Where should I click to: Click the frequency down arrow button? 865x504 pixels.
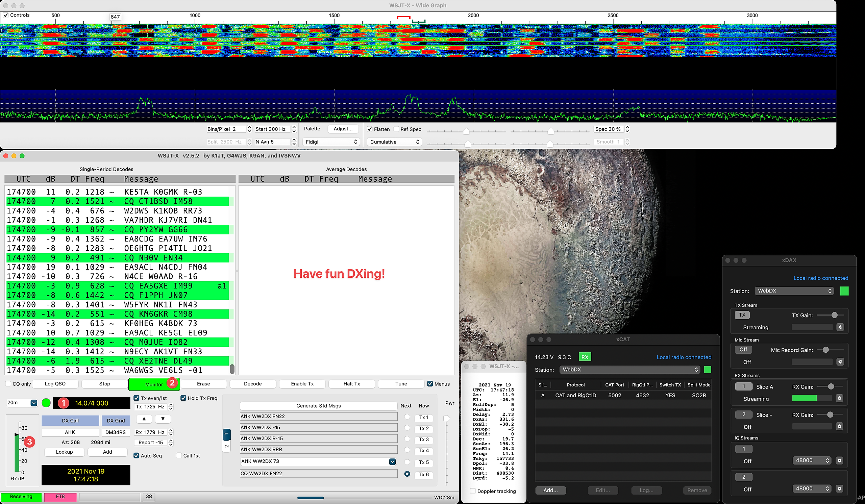(163, 419)
